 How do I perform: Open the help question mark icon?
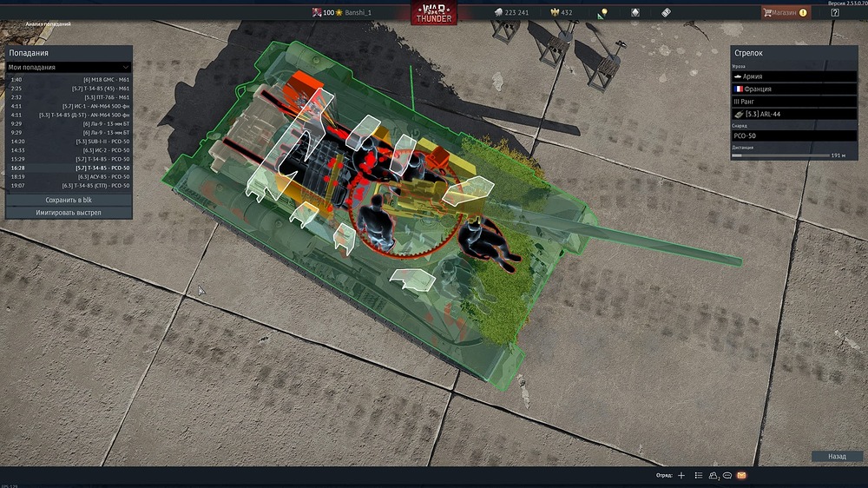(834, 13)
